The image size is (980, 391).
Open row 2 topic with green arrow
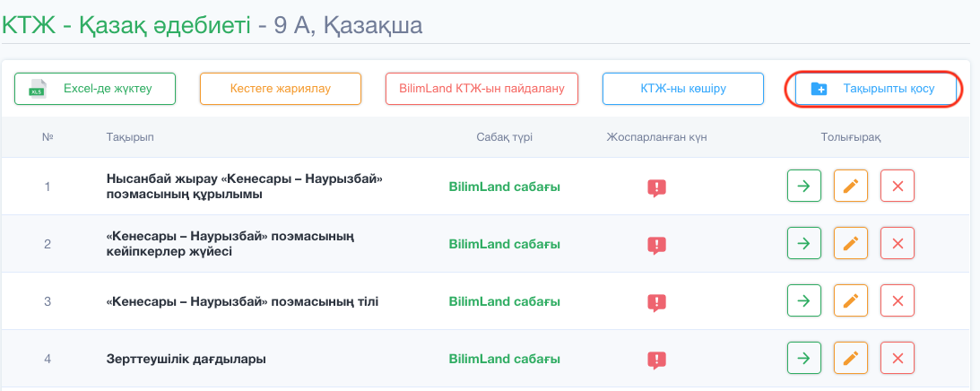click(x=804, y=243)
